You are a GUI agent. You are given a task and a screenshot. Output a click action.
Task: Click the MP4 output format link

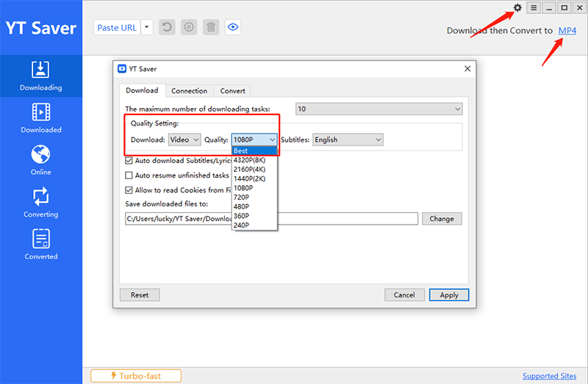point(567,31)
